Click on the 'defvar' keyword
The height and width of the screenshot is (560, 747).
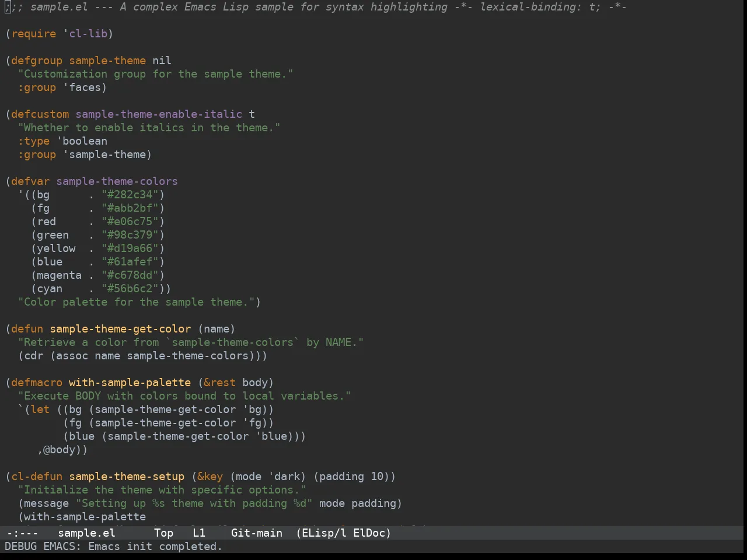[30, 181]
